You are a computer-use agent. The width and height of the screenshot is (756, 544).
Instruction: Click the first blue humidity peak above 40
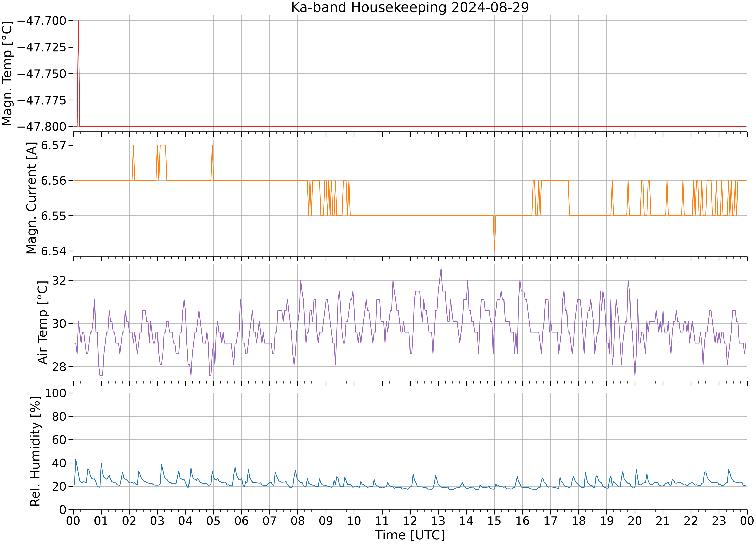coord(76,459)
